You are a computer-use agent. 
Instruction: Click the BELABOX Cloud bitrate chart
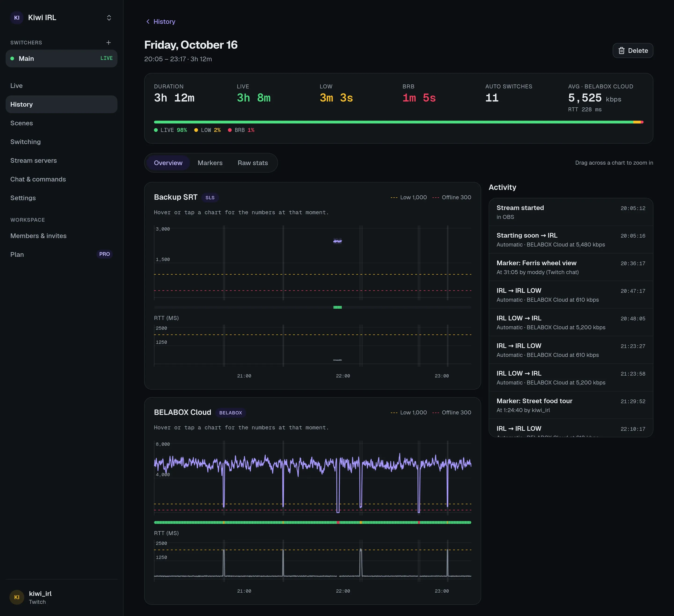[x=313, y=478]
